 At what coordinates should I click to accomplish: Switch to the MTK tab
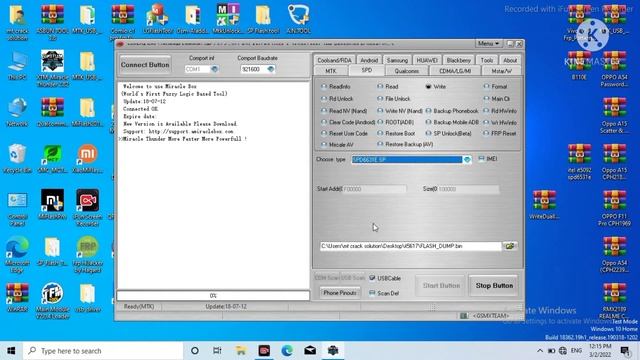coord(331,71)
